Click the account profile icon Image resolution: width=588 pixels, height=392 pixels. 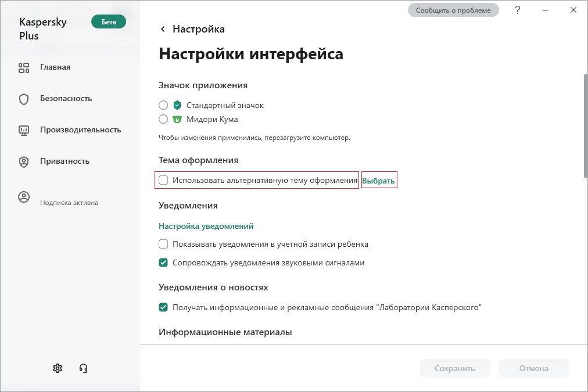[x=24, y=197]
